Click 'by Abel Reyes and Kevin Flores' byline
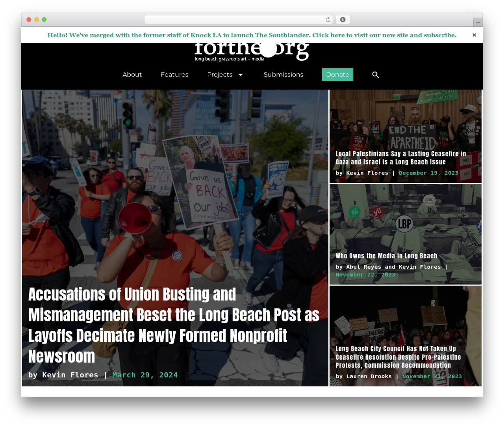The height and width of the screenshot is (427, 504). (388, 267)
